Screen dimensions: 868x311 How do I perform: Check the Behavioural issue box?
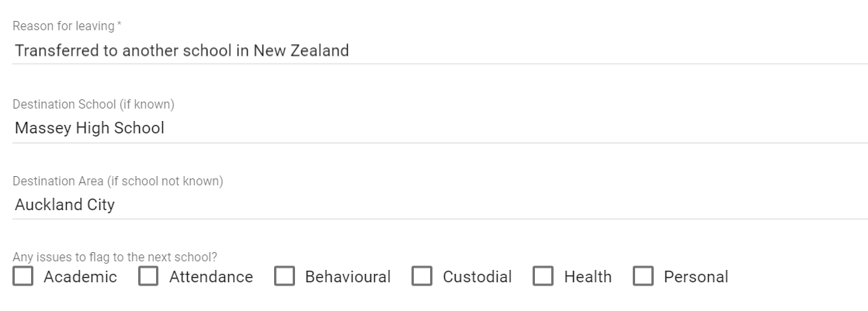point(284,277)
